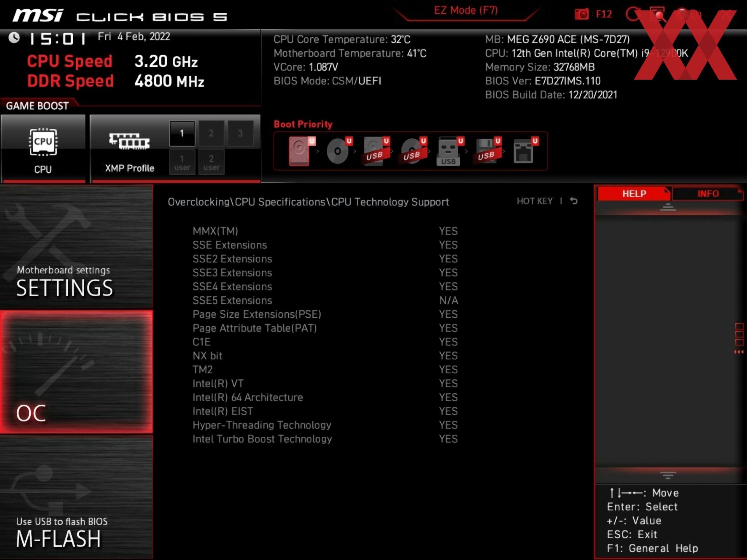Select the SSE3 Extensions row
Screen dimensions: 747x560
(325, 273)
